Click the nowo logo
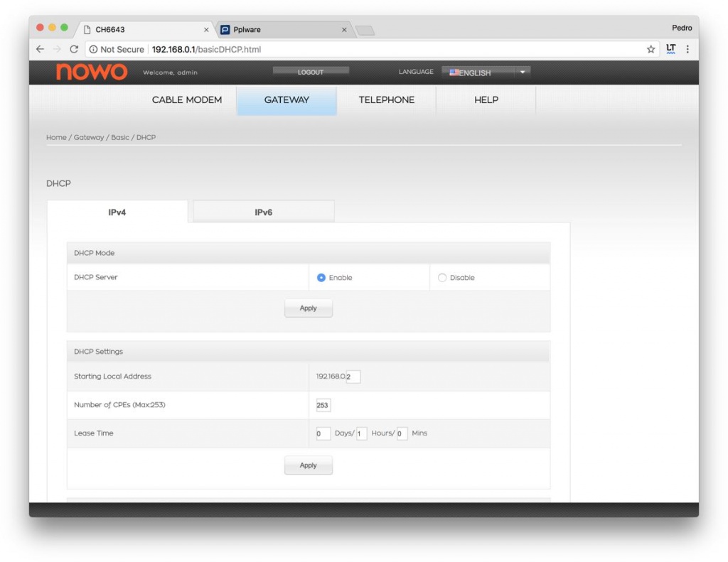This screenshot has width=728, height=562. [91, 72]
